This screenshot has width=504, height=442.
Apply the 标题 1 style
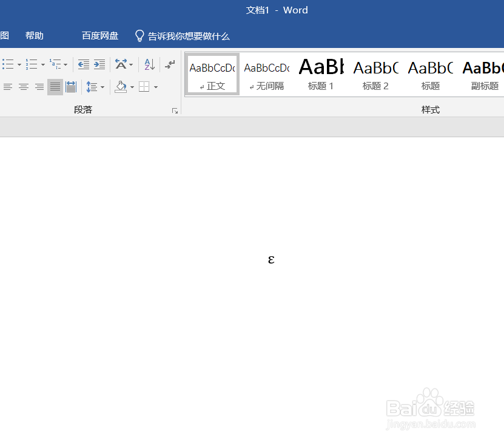pyautogui.click(x=320, y=73)
